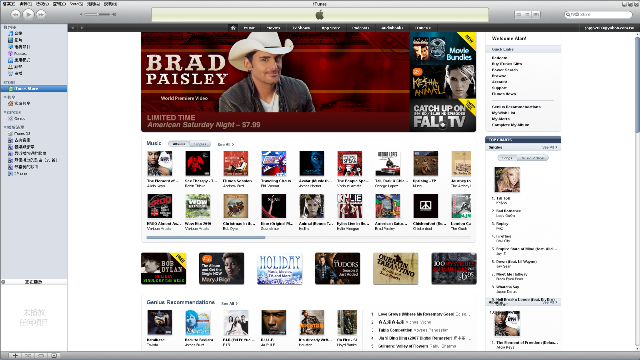640x360 pixels.
Task: Open the Audiobooks store tab
Action: pos(392,28)
